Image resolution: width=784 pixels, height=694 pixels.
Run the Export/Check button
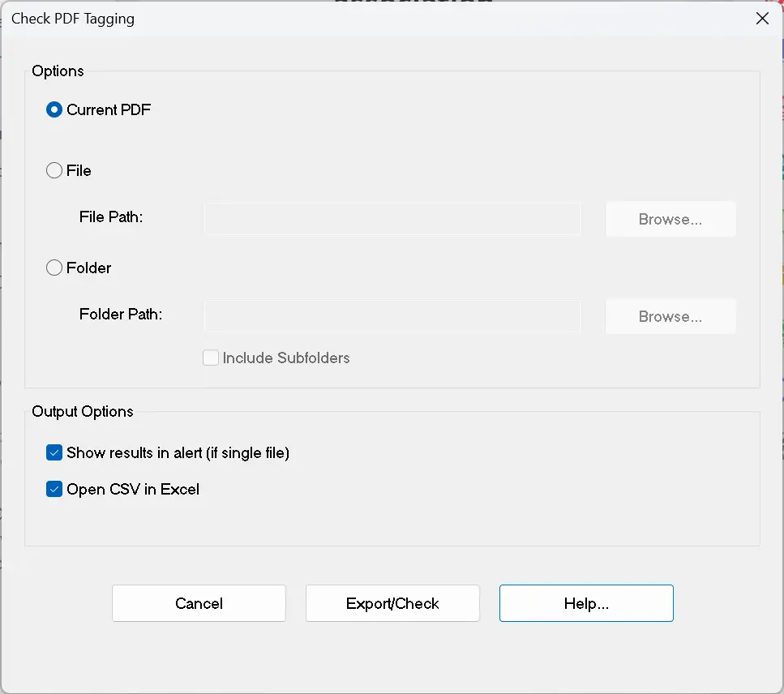(x=392, y=603)
